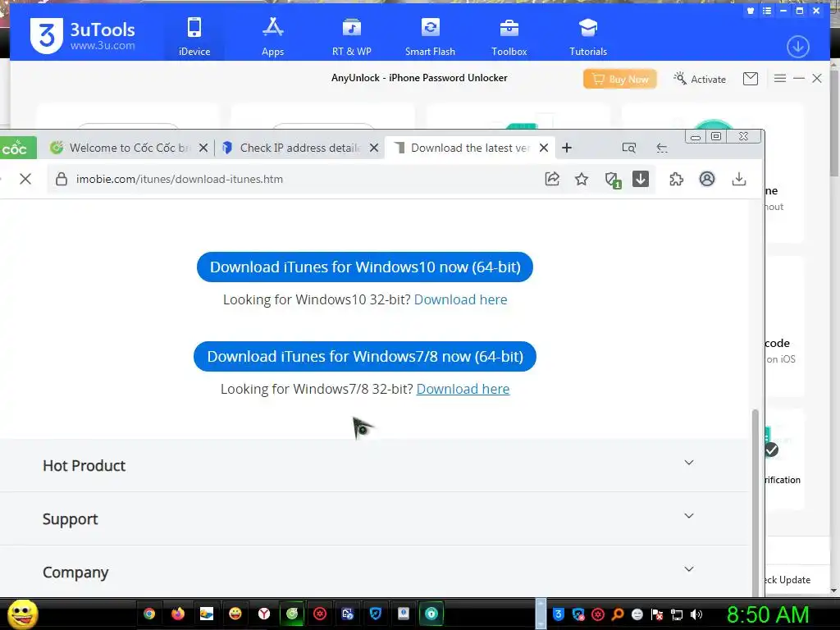Screen dimensions: 840x630
Task: Focus the imobie.com address bar
Action: point(300,179)
